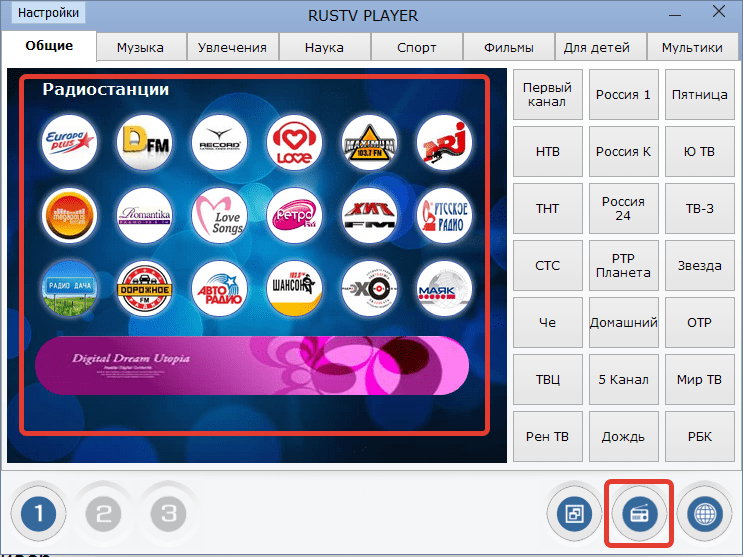Open 5 Канал channel
The height and width of the screenshot is (557, 743).
point(624,379)
